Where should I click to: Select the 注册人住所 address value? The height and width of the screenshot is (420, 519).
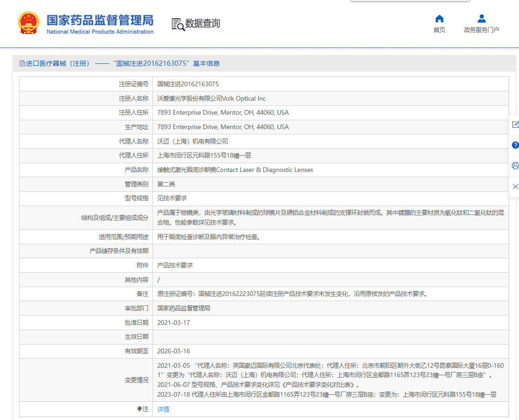[223, 112]
